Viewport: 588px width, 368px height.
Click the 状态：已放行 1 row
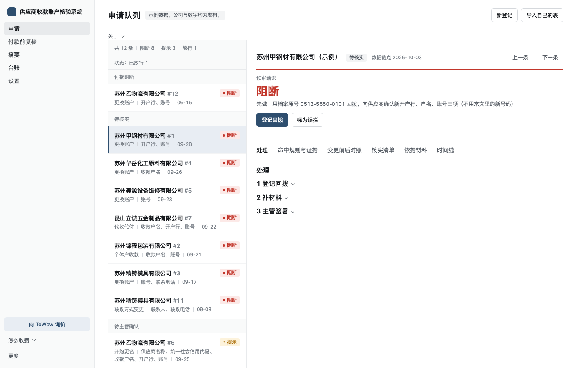[x=177, y=63]
